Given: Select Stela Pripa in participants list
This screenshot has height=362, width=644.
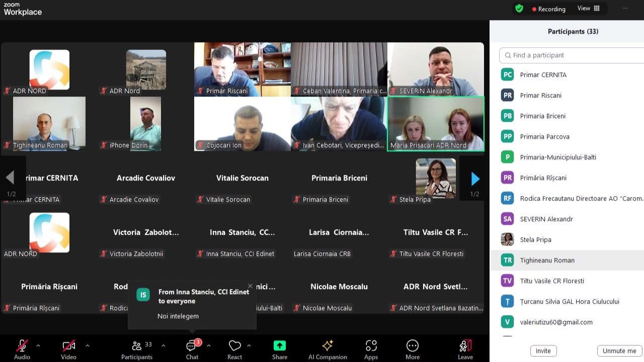Looking at the screenshot, I should 568,240.
